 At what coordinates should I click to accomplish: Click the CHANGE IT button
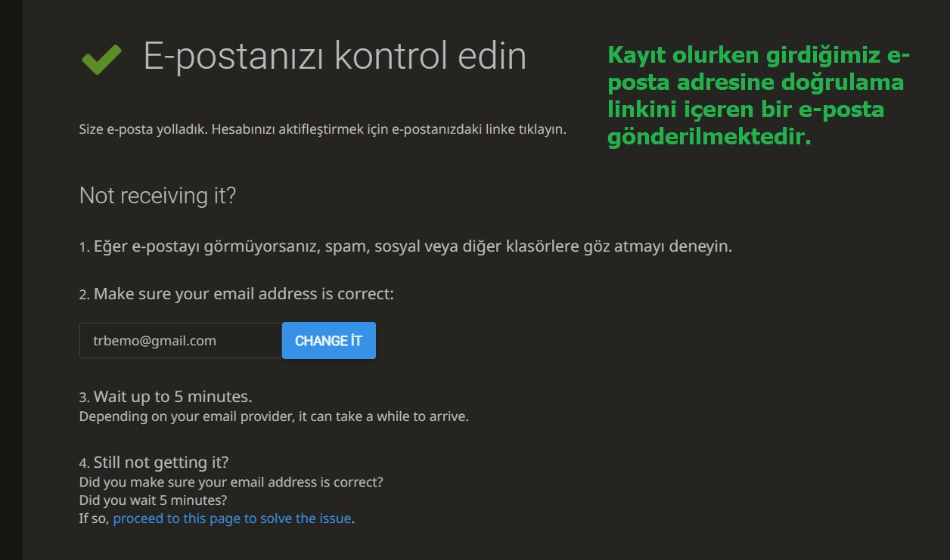coord(328,341)
